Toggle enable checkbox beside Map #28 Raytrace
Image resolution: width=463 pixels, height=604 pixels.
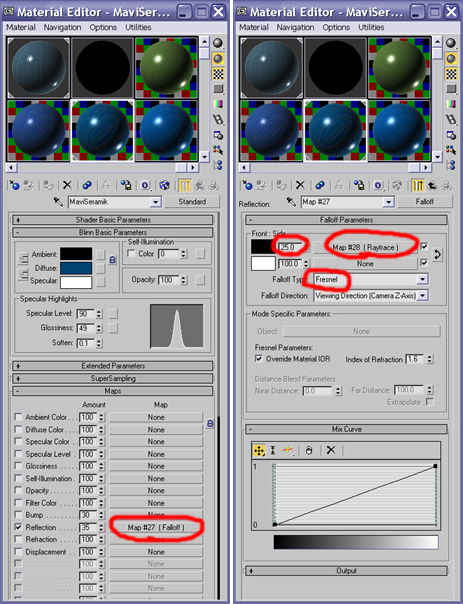[x=424, y=246]
